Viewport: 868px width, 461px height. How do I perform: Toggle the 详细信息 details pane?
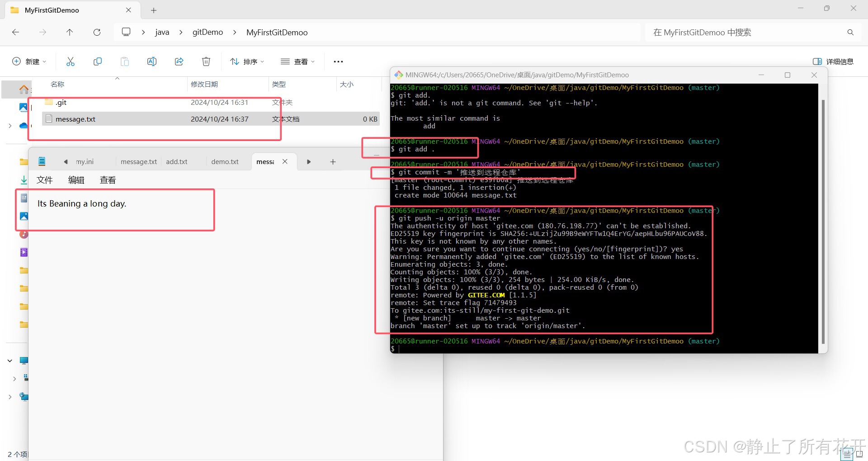pyautogui.click(x=833, y=61)
